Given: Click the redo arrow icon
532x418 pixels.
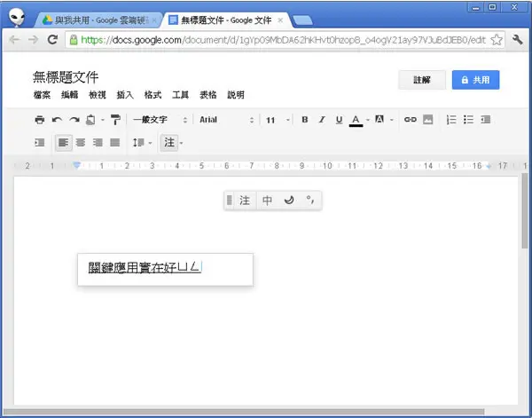Looking at the screenshot, I should 74,120.
